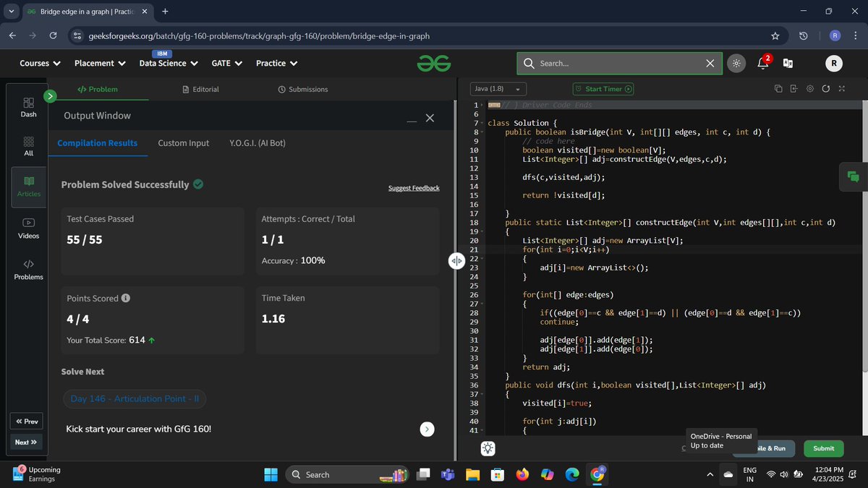Screen dimensions: 868x488
Task: Switch to the Submissions tab
Action: (303, 89)
